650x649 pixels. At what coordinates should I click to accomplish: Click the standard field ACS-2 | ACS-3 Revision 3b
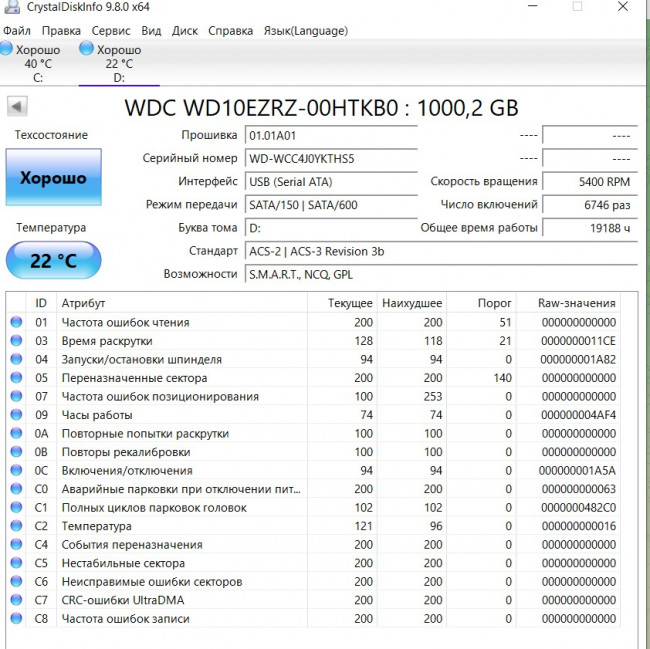point(441,251)
